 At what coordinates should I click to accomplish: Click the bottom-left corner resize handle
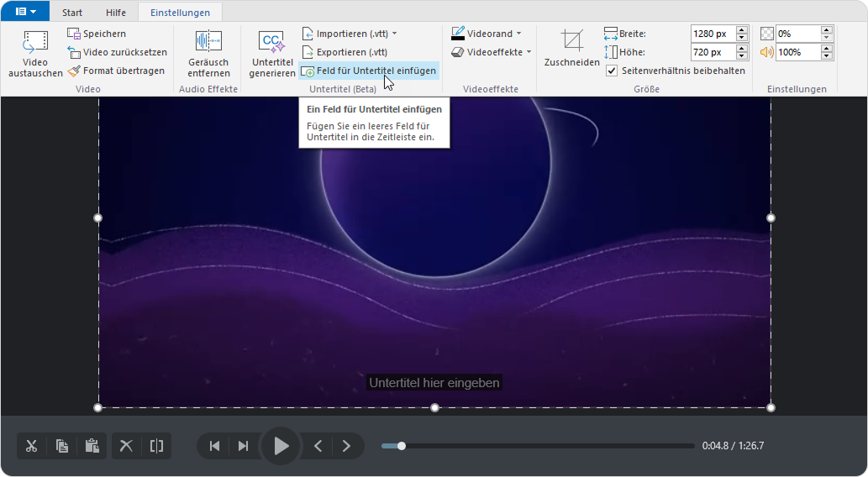click(98, 408)
